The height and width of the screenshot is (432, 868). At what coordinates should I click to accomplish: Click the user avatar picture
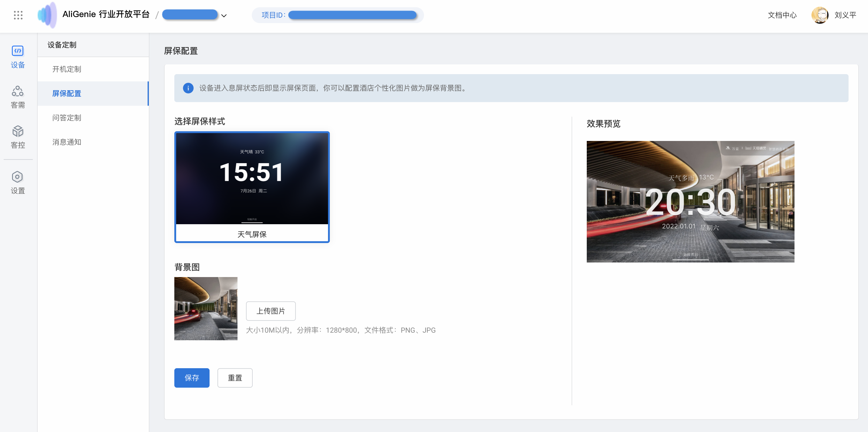pos(820,15)
